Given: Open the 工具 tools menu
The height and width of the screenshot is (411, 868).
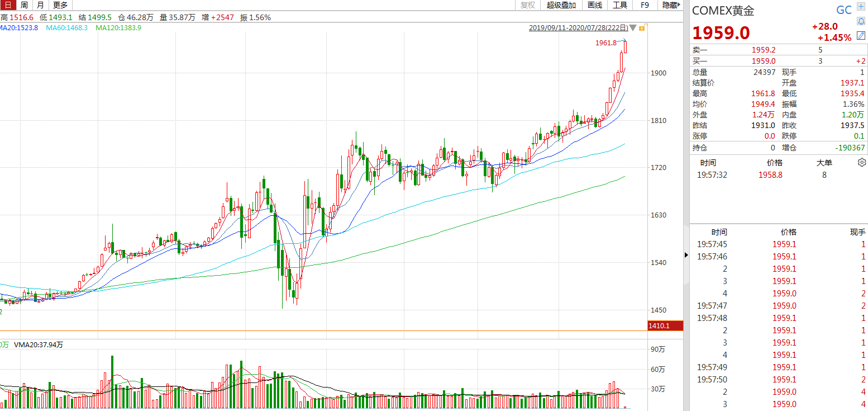Looking at the screenshot, I should 620,5.
